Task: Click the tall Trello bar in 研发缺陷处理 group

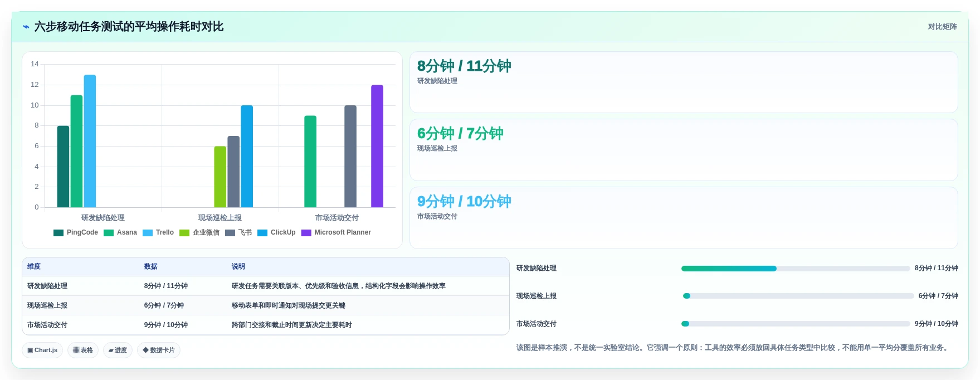Action: point(90,141)
